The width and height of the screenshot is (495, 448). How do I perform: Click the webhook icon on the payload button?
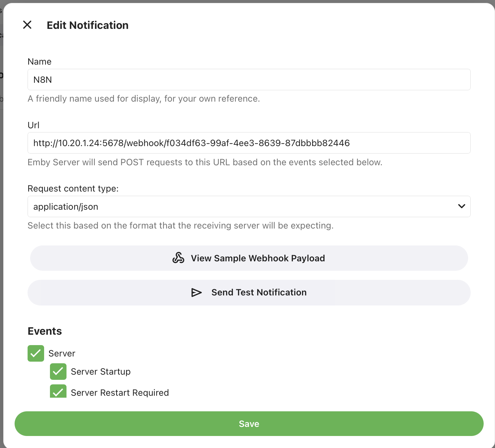pos(178,258)
